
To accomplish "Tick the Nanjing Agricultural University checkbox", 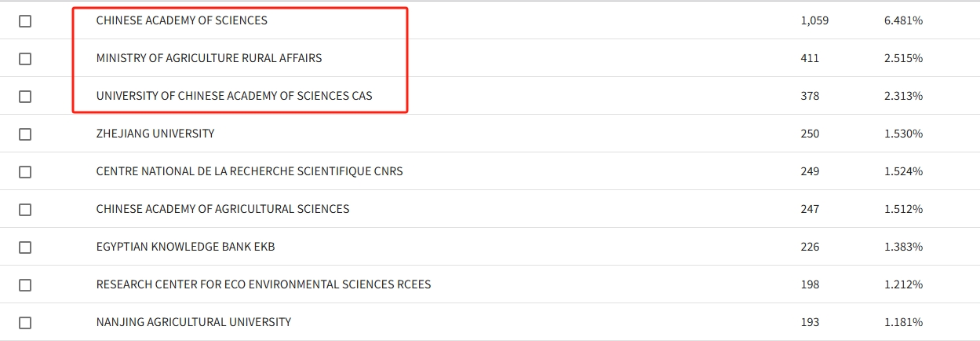I will (x=25, y=323).
